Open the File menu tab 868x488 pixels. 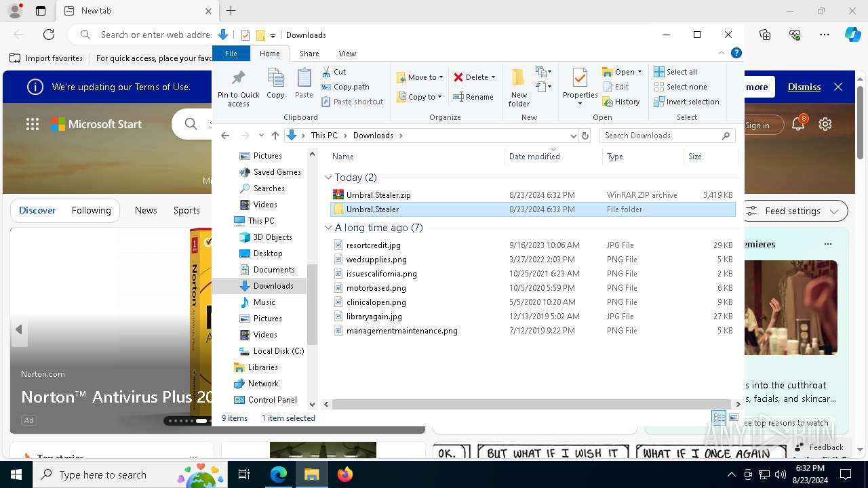231,54
